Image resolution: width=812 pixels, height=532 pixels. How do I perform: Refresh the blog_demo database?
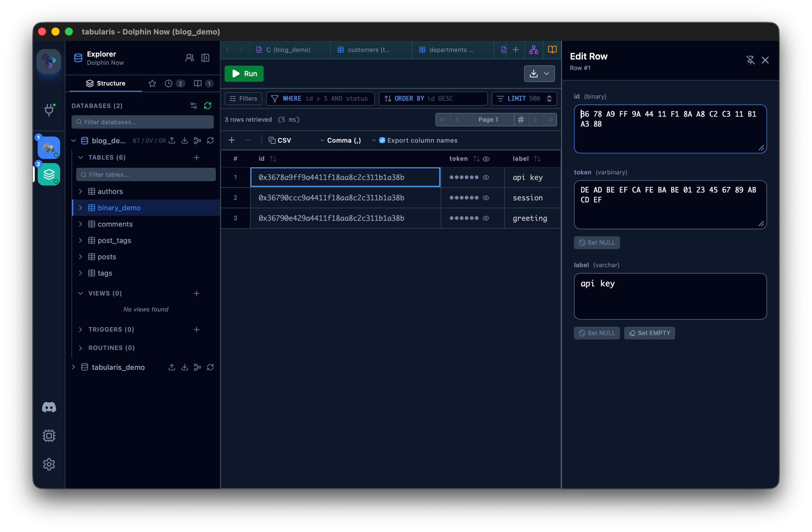[210, 141]
